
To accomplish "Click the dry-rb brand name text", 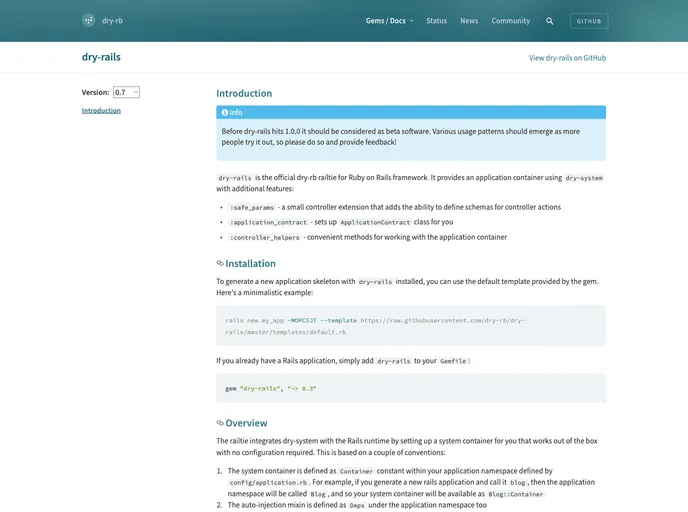I will pos(113,21).
